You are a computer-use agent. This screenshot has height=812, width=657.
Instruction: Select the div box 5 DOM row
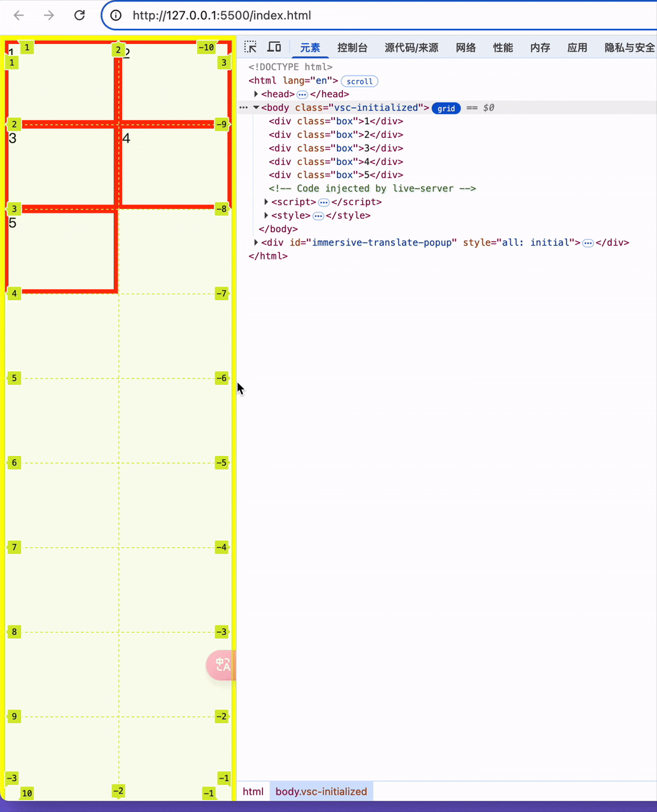click(336, 175)
